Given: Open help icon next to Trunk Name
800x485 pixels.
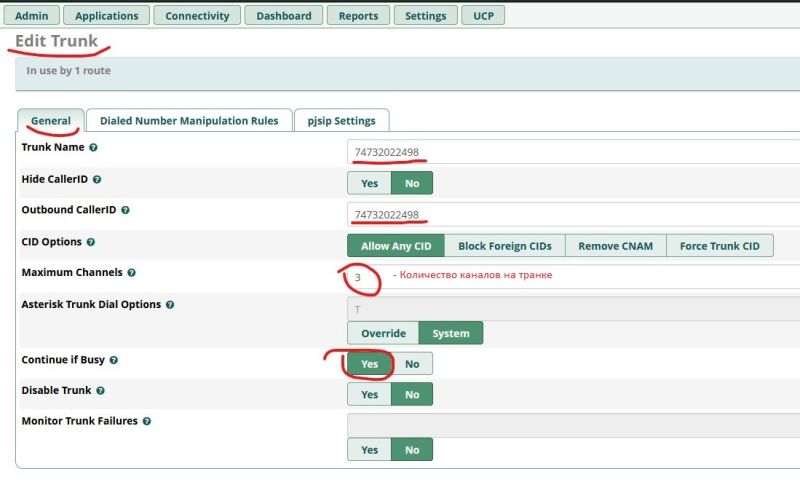Looking at the screenshot, I should pos(93,147).
